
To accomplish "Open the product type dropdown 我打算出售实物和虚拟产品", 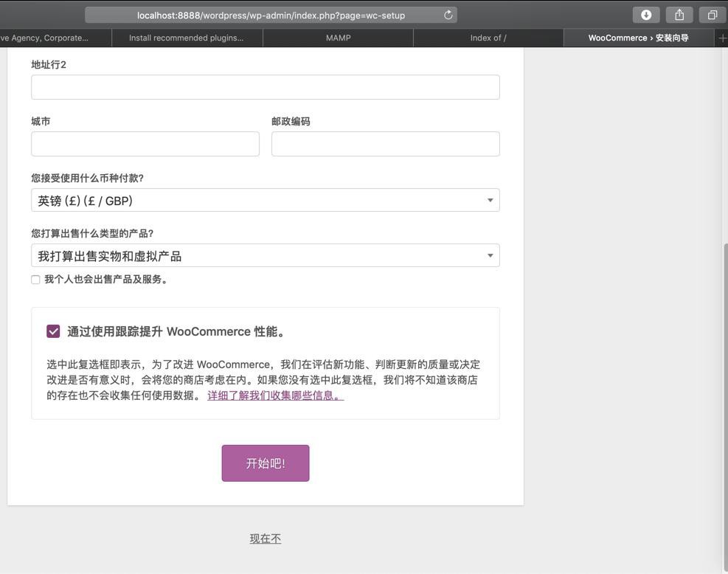I will [265, 255].
